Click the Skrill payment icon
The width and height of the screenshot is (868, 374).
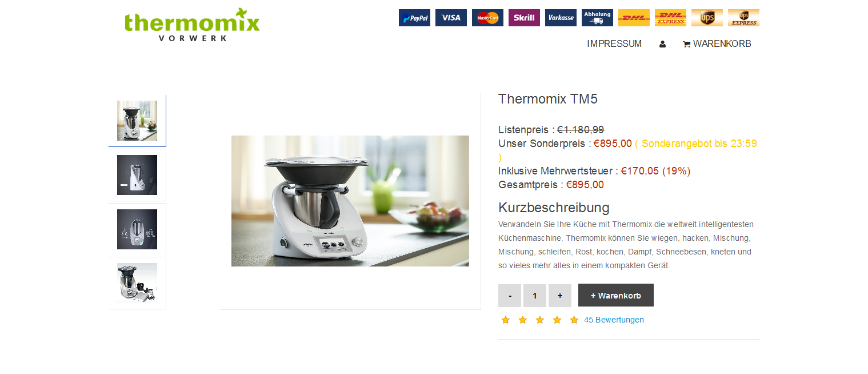pos(524,18)
